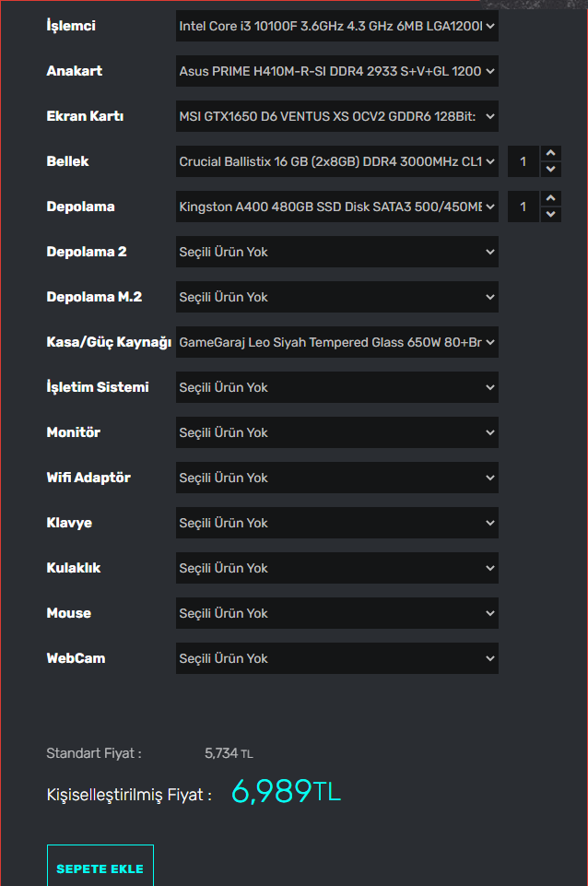Image resolution: width=588 pixels, height=886 pixels.
Task: Click the Depolama quantity input field
Action: (523, 207)
